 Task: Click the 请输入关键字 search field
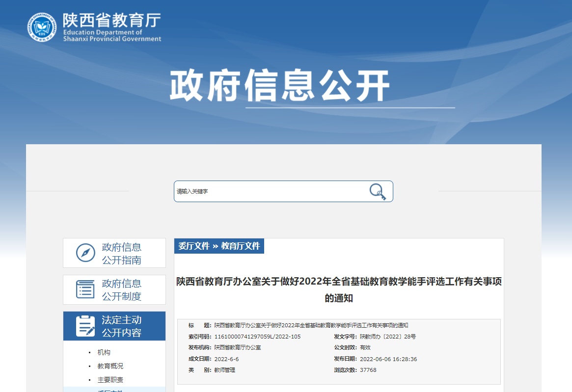(x=283, y=191)
